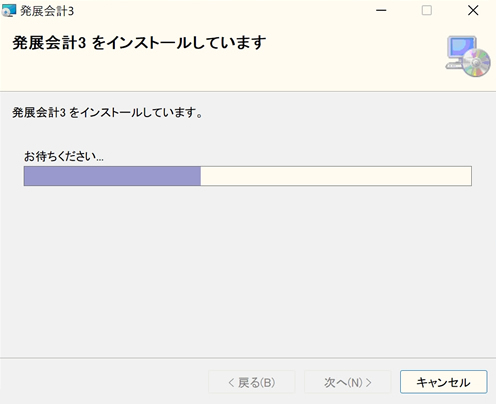Image resolution: width=496 pixels, height=404 pixels.
Task: Click the disabled 次へ(N) button
Action: (x=348, y=382)
